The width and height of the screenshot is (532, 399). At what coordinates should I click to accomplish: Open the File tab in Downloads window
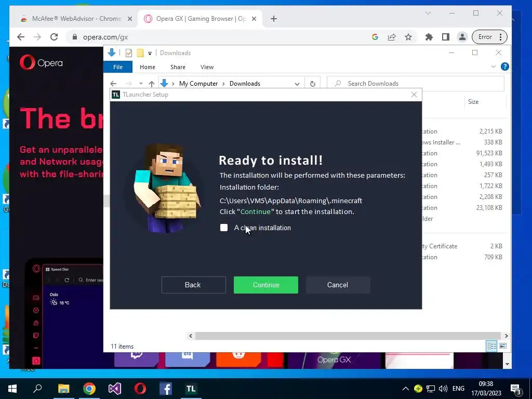click(118, 67)
